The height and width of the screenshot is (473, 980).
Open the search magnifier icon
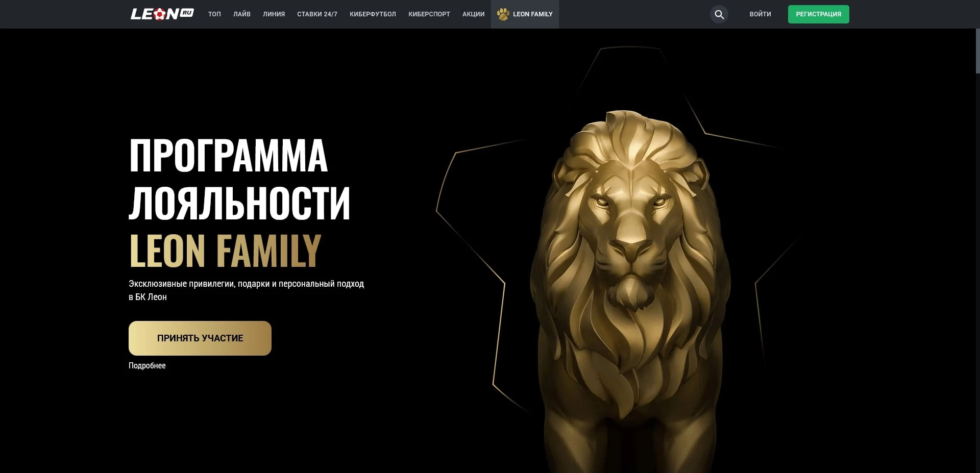719,14
